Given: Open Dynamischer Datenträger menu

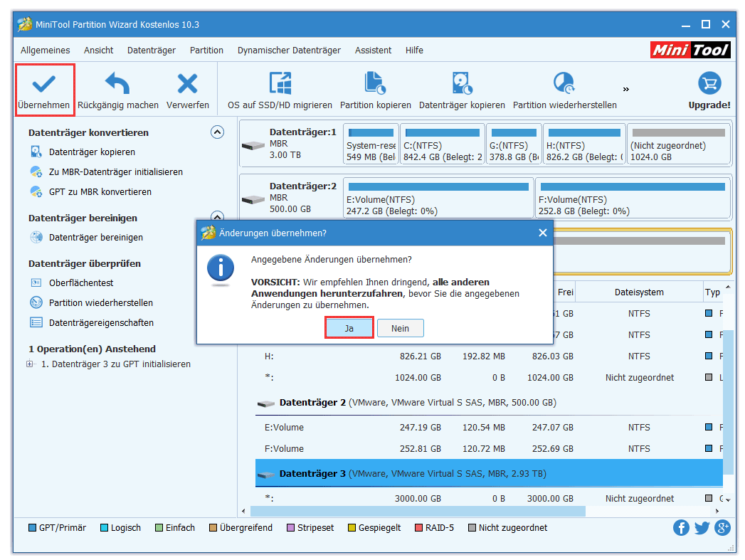Looking at the screenshot, I should pyautogui.click(x=289, y=51).
